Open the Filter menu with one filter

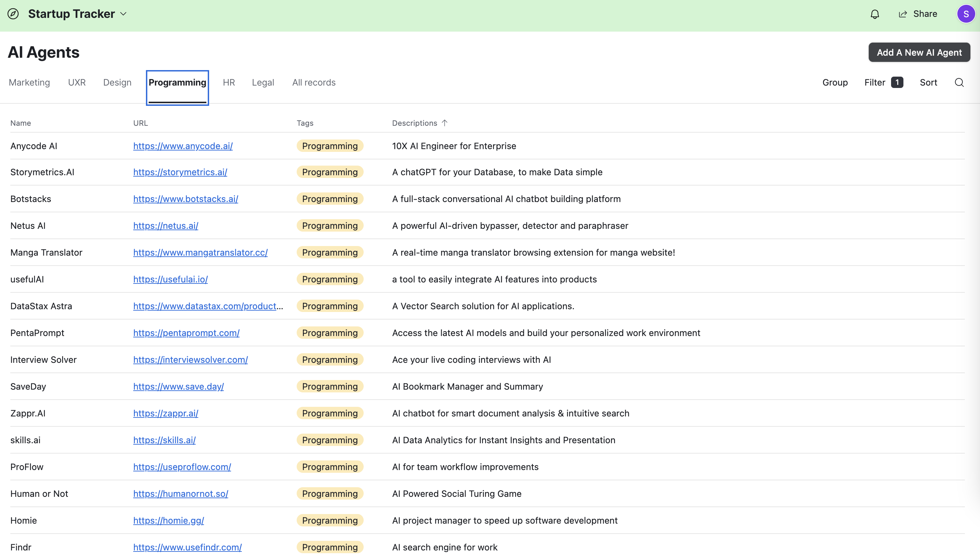(x=884, y=82)
